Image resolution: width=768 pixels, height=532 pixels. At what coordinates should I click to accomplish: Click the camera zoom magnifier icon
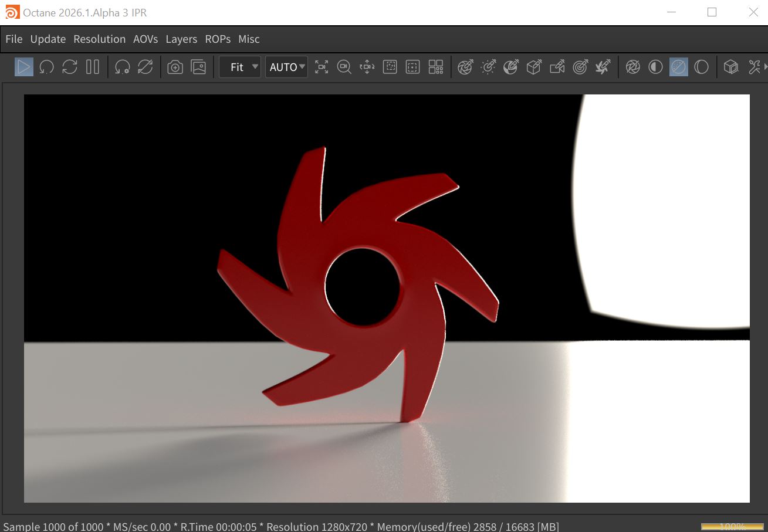click(x=344, y=67)
